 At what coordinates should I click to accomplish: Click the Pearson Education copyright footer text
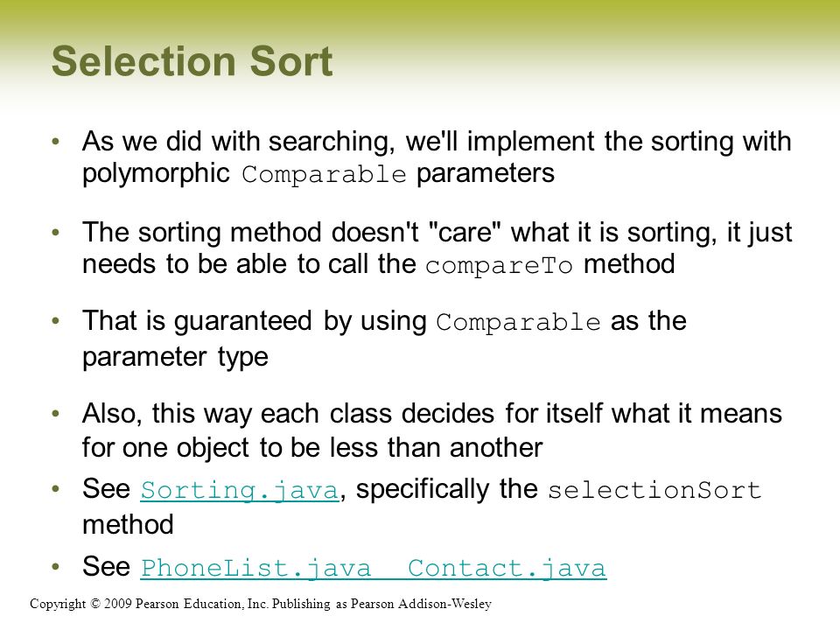tap(261, 604)
